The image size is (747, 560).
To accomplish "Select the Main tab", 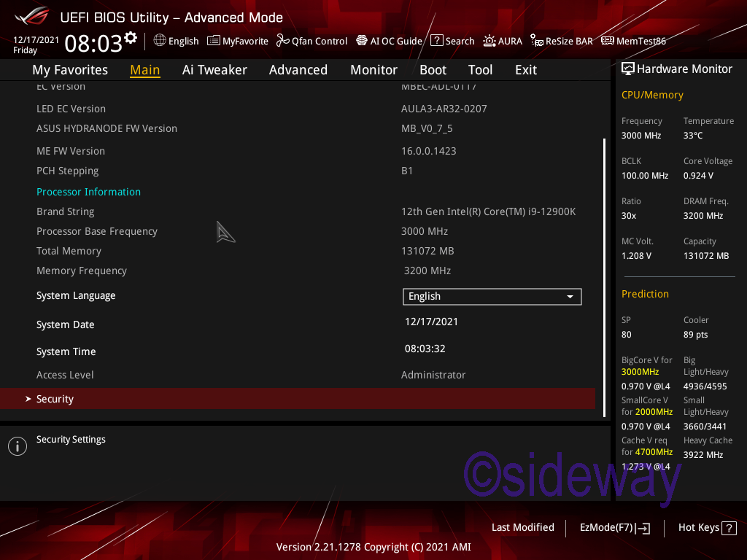I will 145,70.
